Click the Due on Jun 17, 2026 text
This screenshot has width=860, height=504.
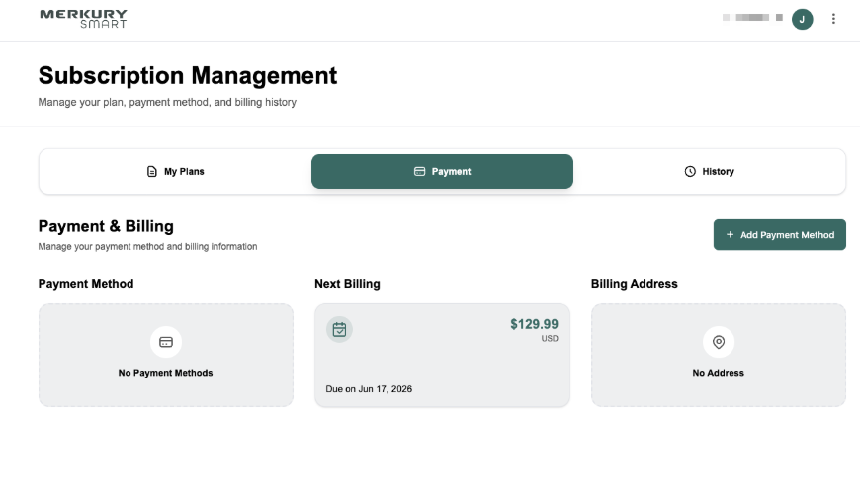(369, 388)
